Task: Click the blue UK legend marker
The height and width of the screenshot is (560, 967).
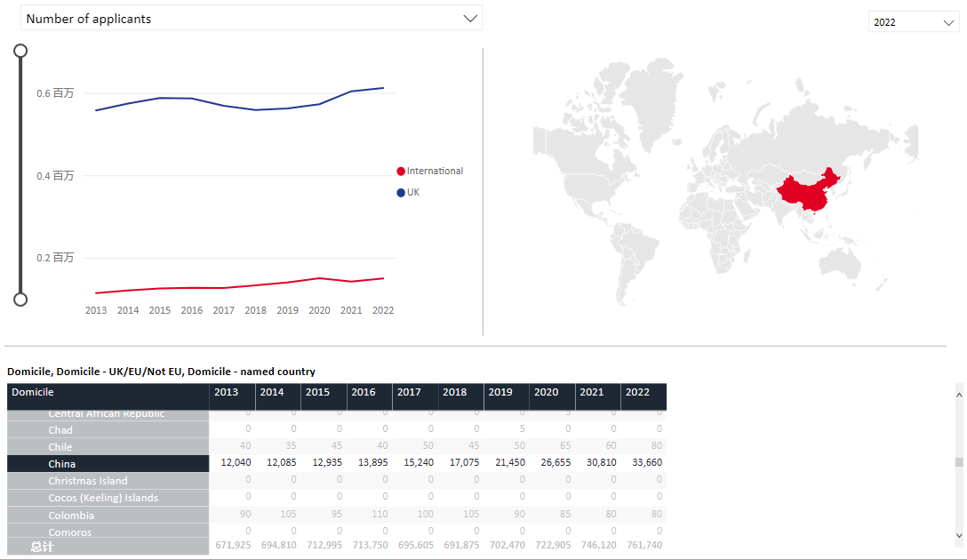Action: pyautogui.click(x=401, y=192)
